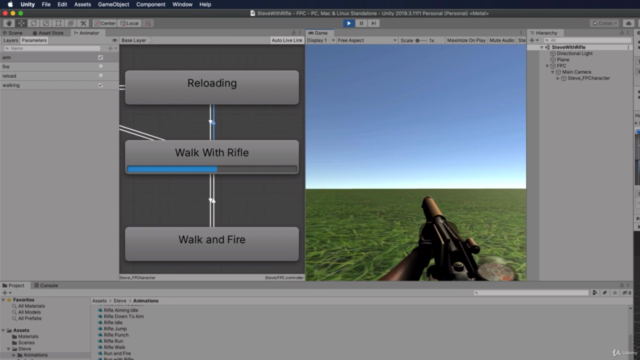The width and height of the screenshot is (640, 360).
Task: Switch to the Console tab
Action: click(46, 285)
